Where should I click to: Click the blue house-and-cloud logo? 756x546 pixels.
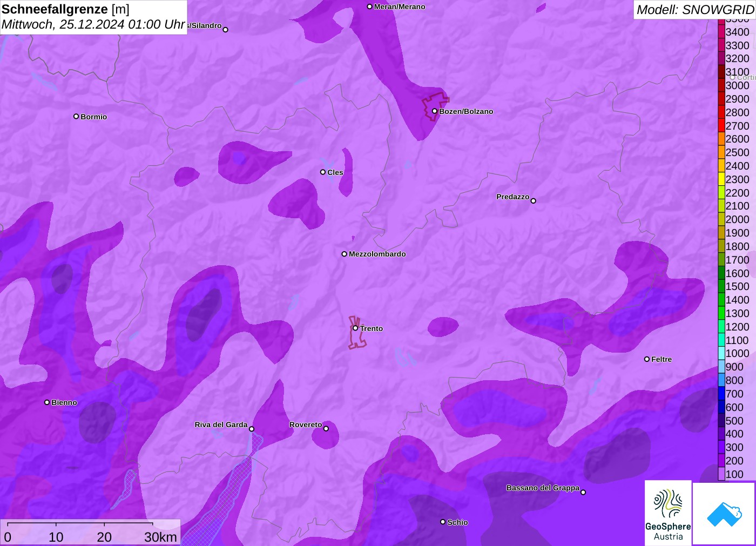click(x=724, y=514)
